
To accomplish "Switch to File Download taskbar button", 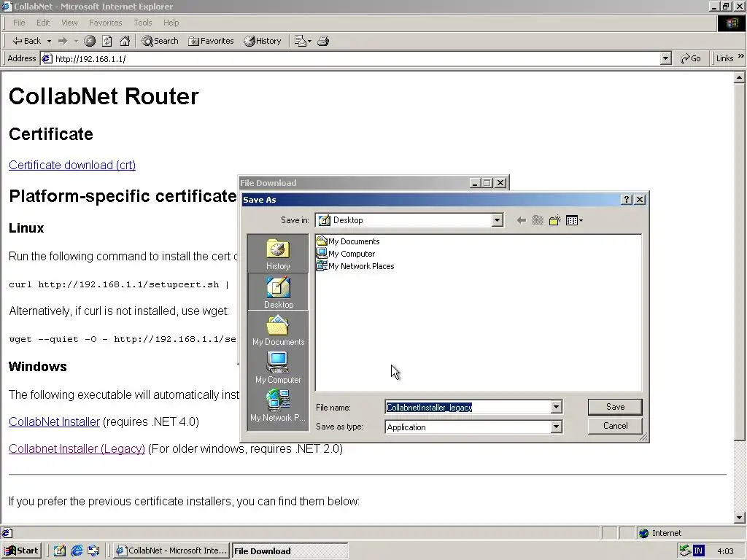I will [x=290, y=551].
